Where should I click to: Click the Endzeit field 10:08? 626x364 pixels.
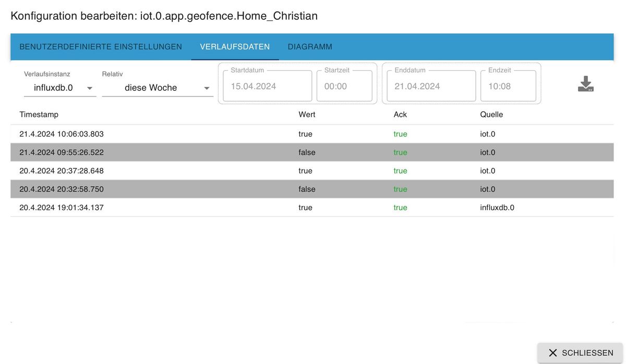(x=508, y=86)
